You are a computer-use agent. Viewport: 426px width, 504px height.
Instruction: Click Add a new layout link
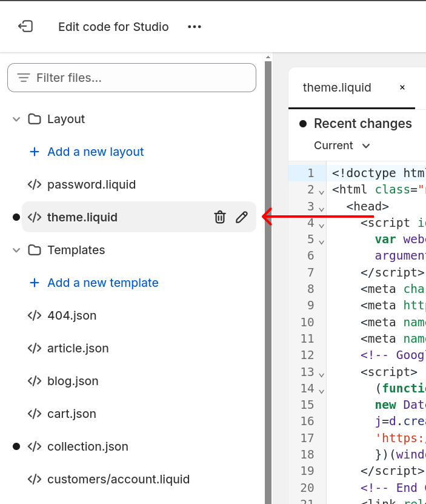[x=95, y=152]
